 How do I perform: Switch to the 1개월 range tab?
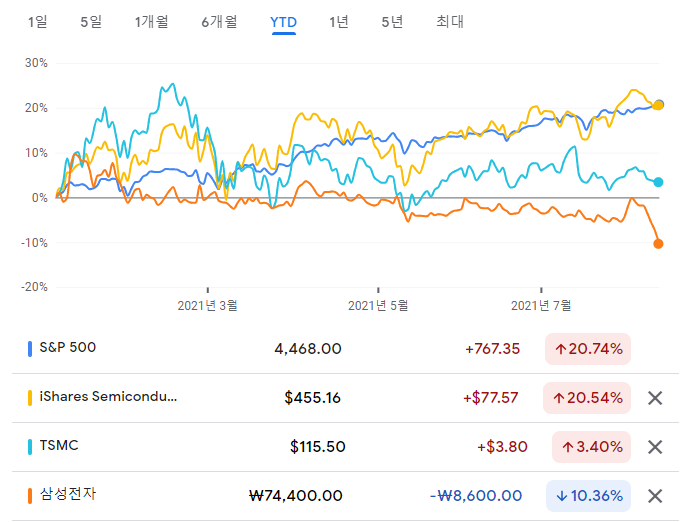tap(151, 22)
